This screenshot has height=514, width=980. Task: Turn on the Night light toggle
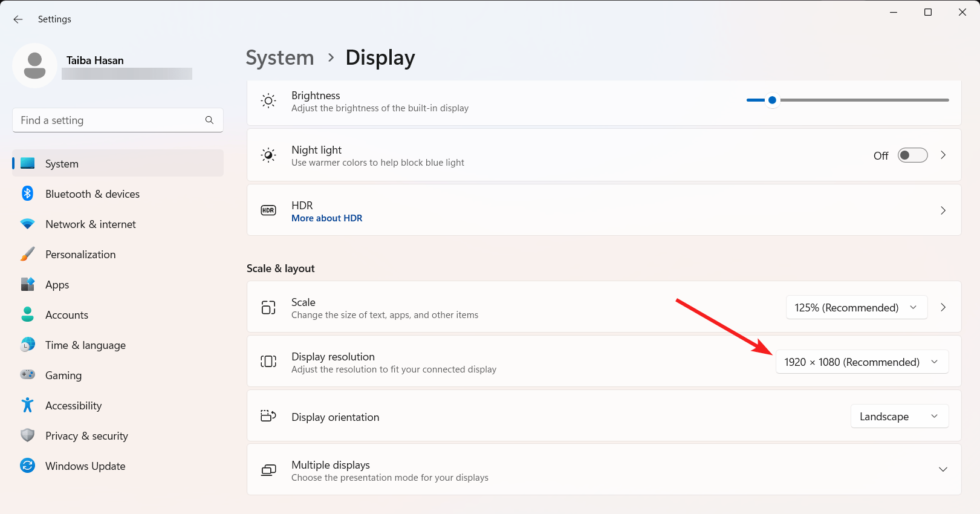912,155
